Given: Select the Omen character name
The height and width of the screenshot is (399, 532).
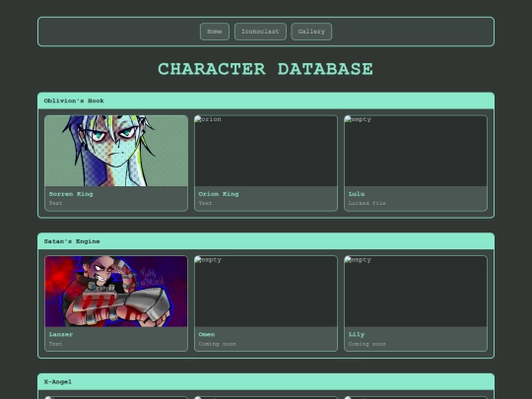Looking at the screenshot, I should point(207,335).
